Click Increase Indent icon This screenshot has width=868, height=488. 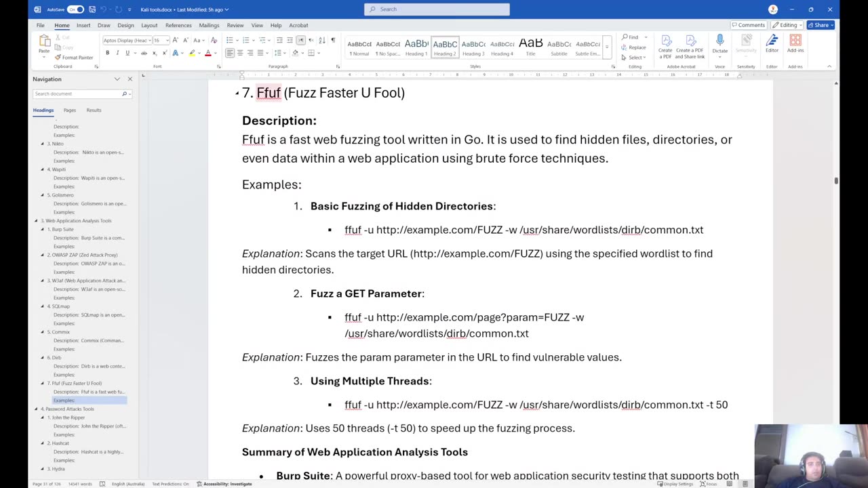pos(290,41)
